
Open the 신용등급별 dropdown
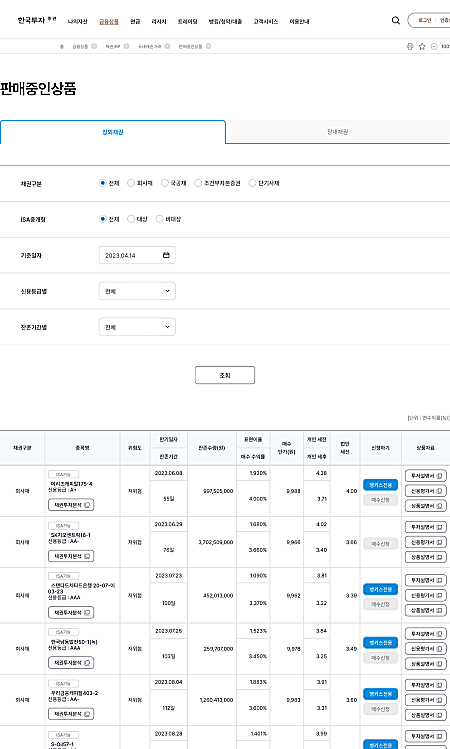tap(137, 291)
